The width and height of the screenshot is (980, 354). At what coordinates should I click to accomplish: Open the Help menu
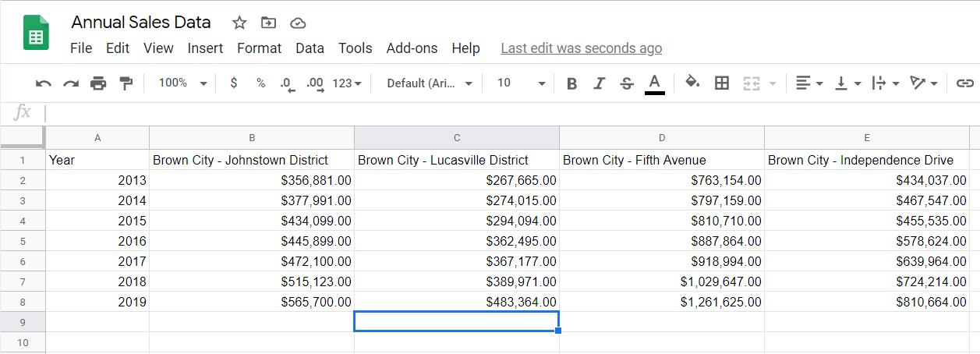(465, 48)
